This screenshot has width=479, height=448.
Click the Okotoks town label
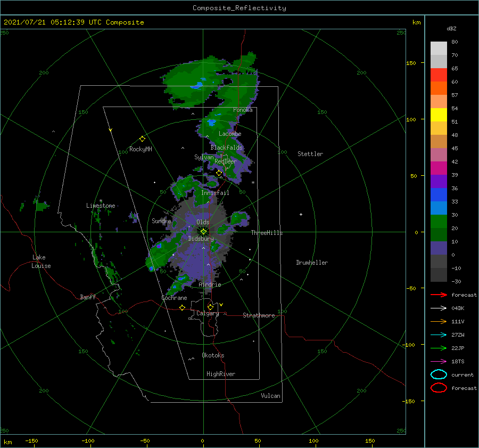(x=213, y=355)
